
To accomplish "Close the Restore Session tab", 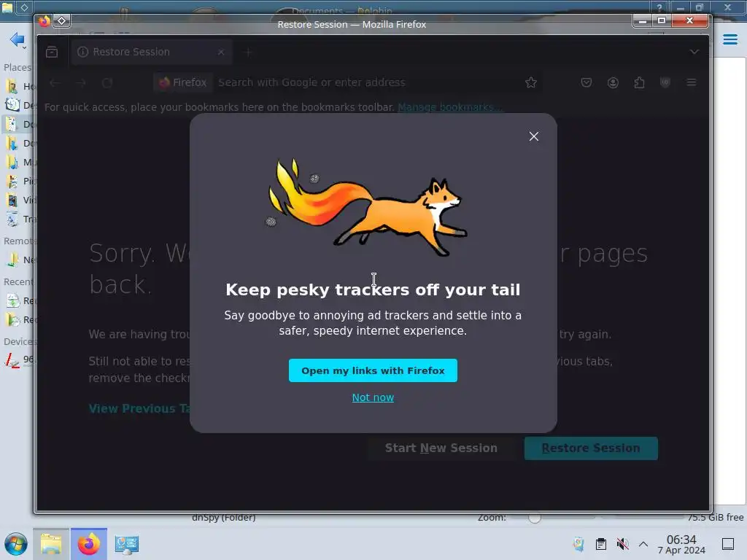I will pos(220,52).
